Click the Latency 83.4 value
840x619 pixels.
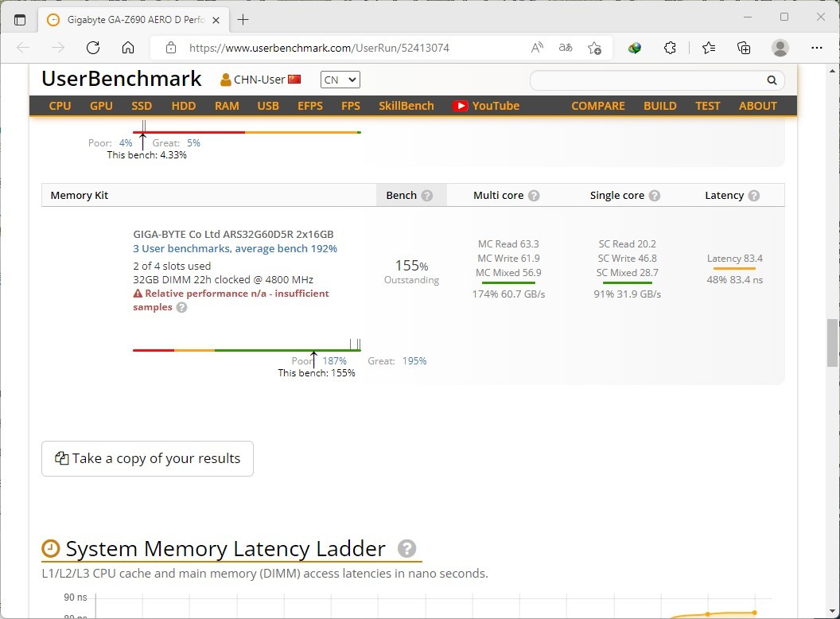coord(734,259)
